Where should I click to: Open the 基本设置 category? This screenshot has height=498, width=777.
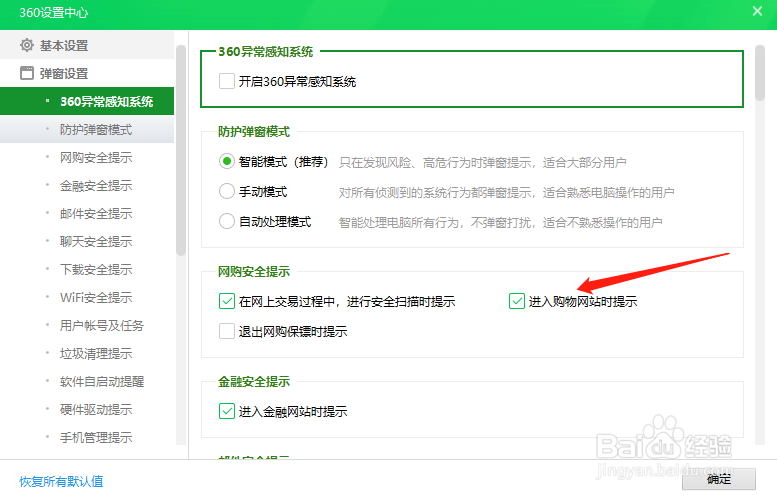pos(87,45)
